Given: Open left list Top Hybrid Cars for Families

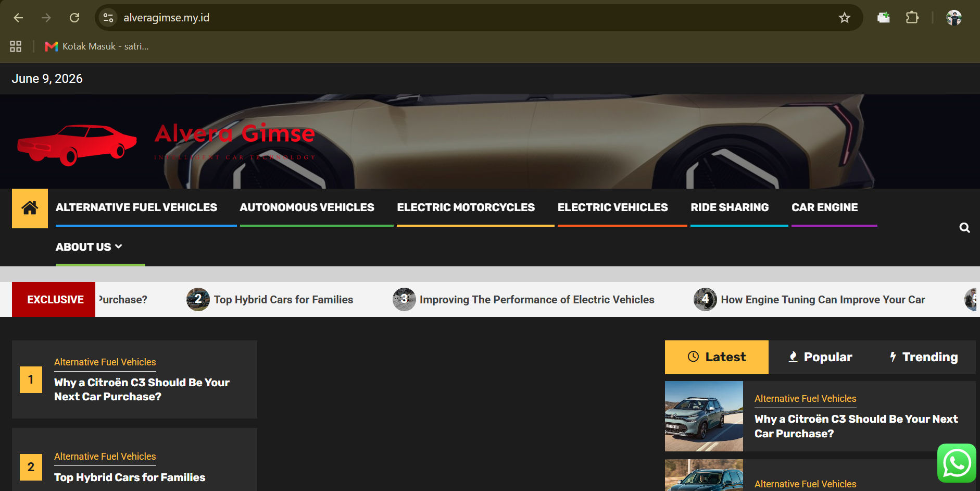Looking at the screenshot, I should (x=130, y=477).
